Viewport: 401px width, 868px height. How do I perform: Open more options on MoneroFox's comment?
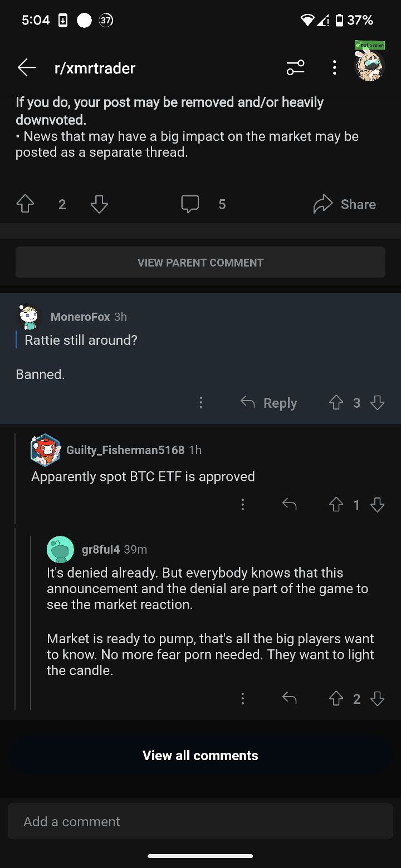pos(201,403)
